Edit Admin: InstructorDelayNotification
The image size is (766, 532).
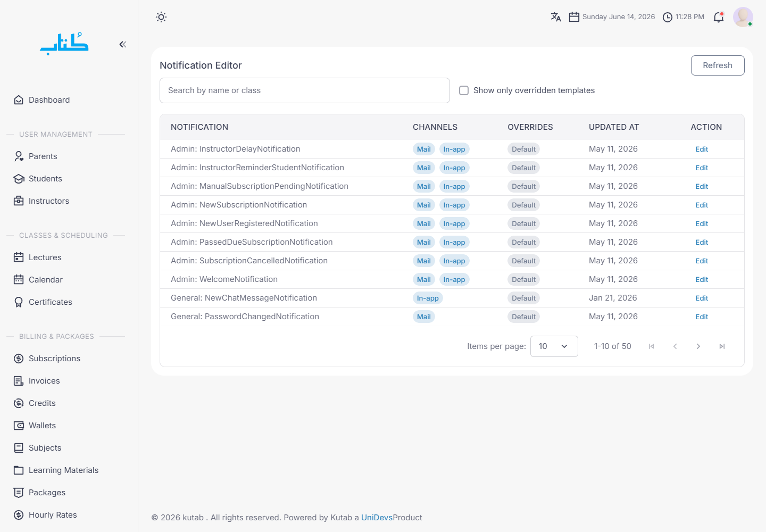click(x=702, y=149)
